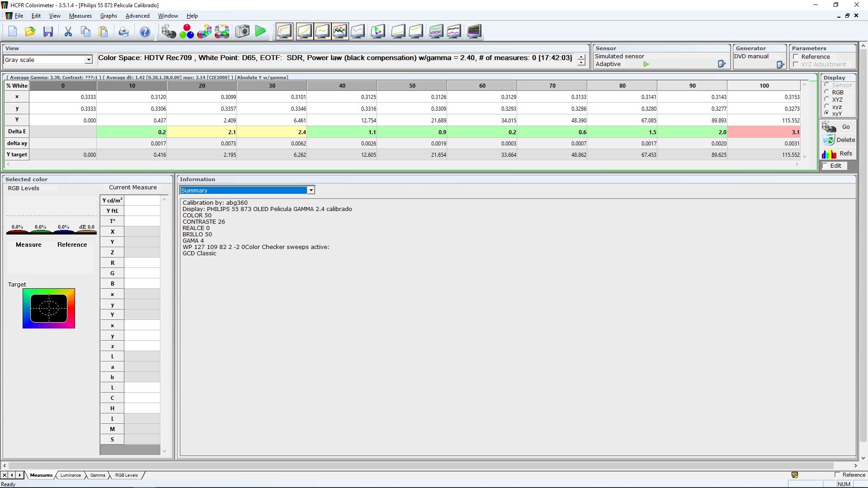Toggle the Reference checkbox in status area
Screen dimensions: 868x488
(837, 475)
